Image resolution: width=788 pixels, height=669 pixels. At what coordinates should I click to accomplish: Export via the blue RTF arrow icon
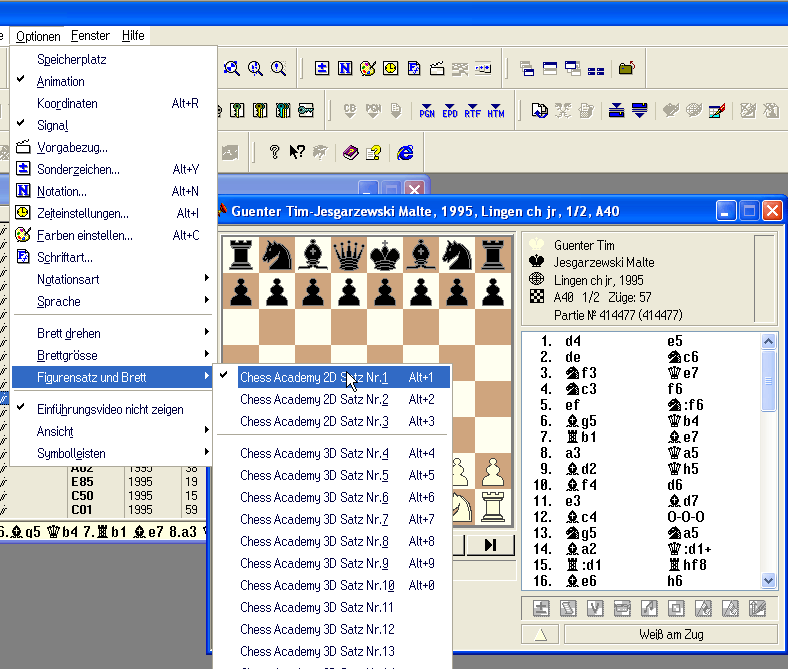click(x=472, y=111)
